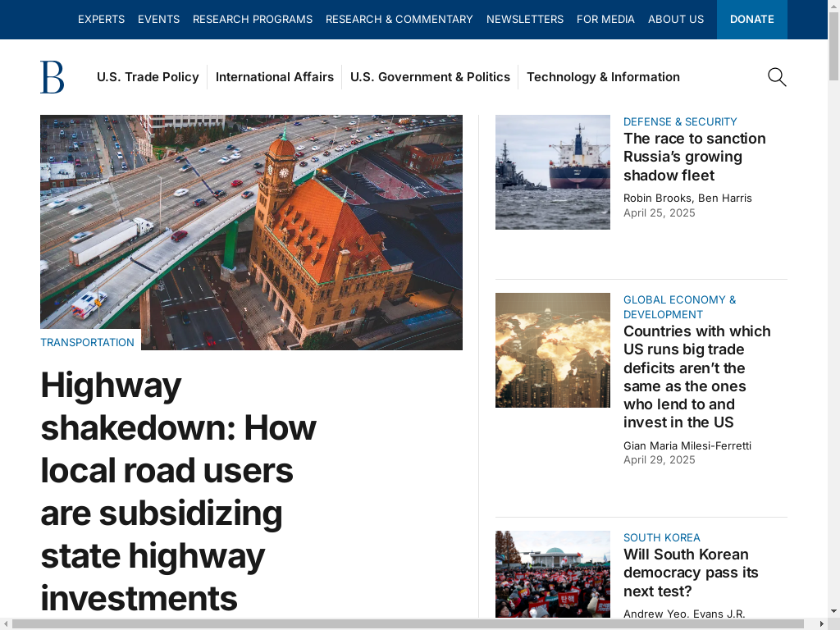840x630 pixels.
Task: Click Global Economy & Development category
Action: coord(680,307)
